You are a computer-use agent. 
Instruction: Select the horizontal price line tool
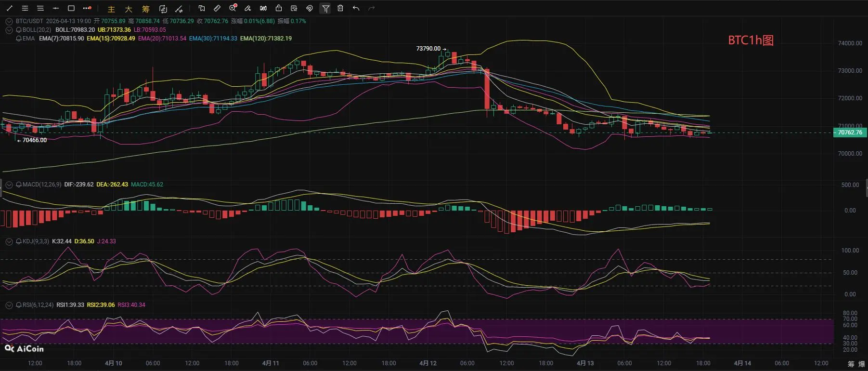[56, 8]
